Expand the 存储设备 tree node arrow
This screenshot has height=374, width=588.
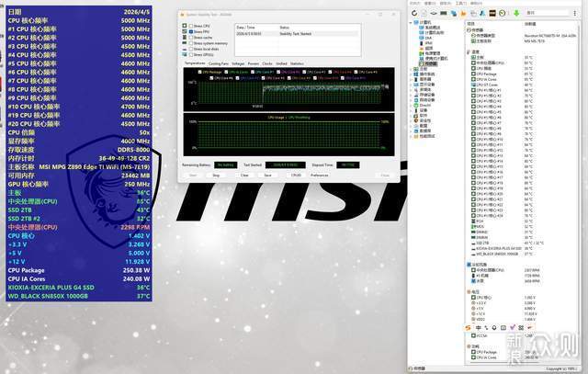[x=411, y=95]
